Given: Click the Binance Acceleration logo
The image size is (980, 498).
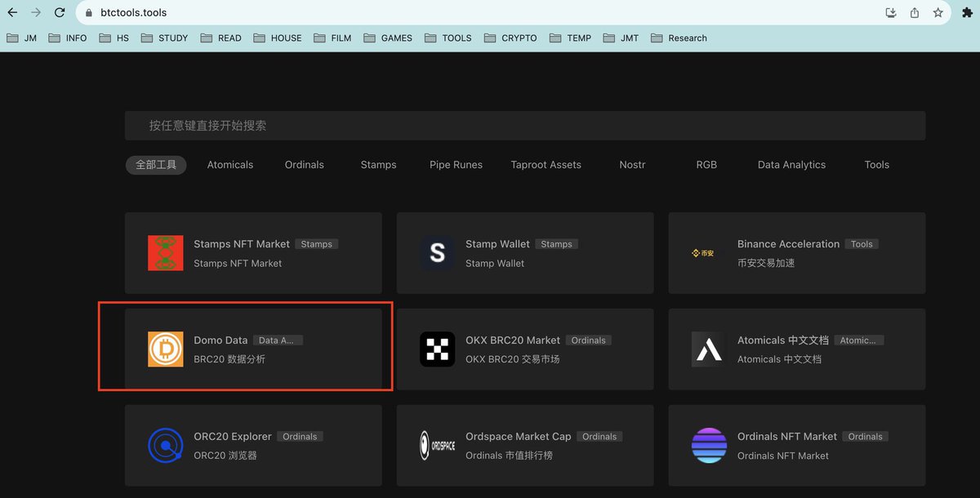Looking at the screenshot, I should point(702,253).
